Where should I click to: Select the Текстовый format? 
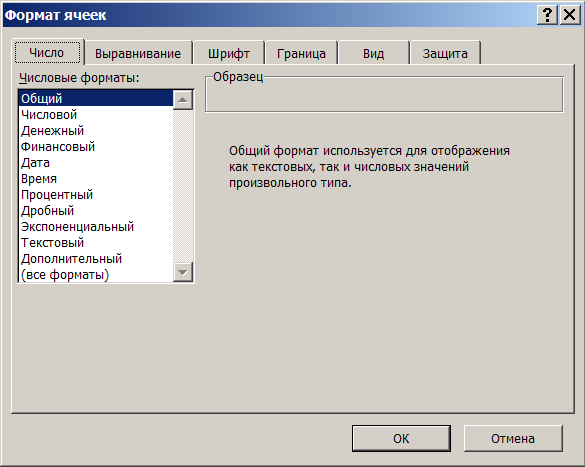point(96,243)
